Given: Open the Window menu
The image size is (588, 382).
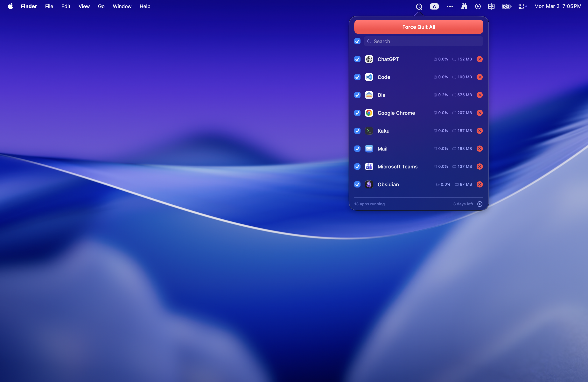Looking at the screenshot, I should 122,6.
